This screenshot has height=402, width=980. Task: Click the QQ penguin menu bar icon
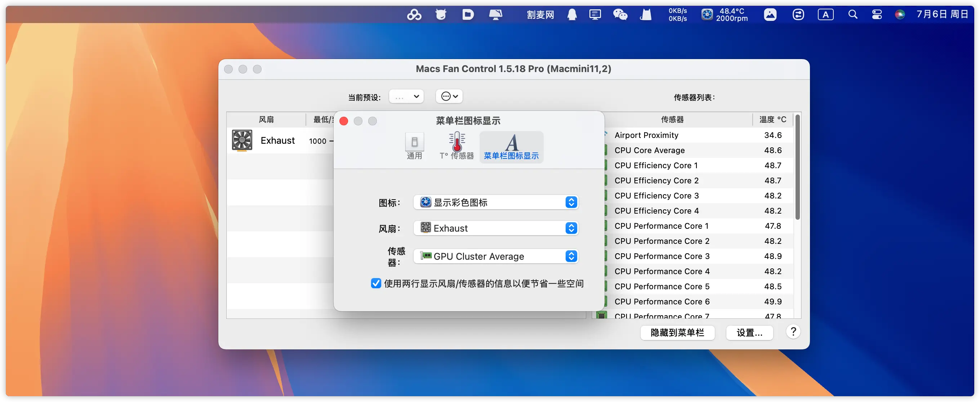572,14
